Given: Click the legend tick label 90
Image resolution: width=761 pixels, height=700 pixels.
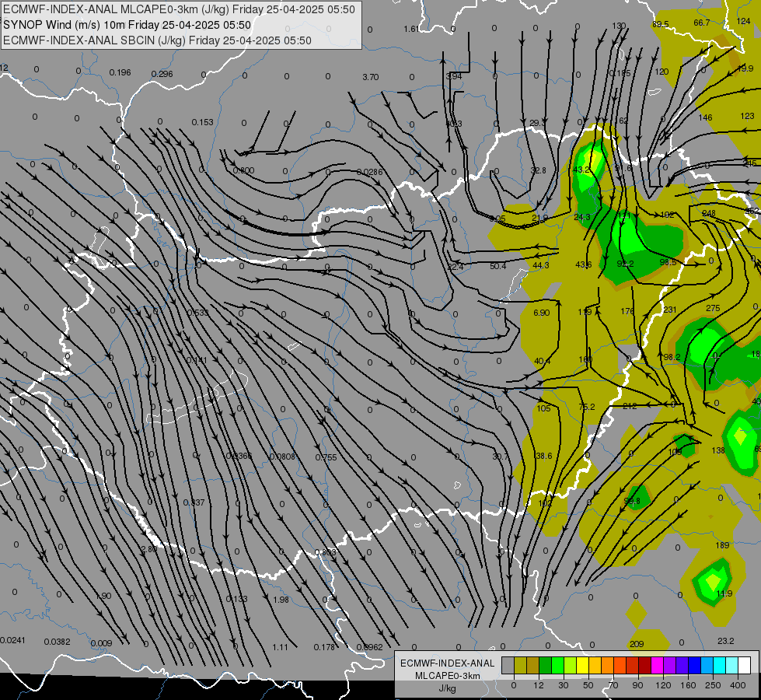Looking at the screenshot, I should [x=637, y=685].
